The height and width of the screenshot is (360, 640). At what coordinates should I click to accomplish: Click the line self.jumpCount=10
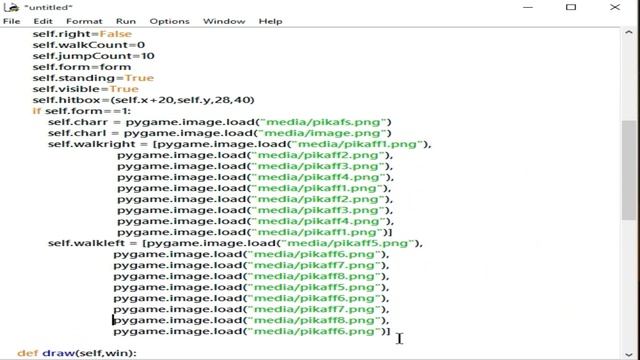pyautogui.click(x=93, y=56)
